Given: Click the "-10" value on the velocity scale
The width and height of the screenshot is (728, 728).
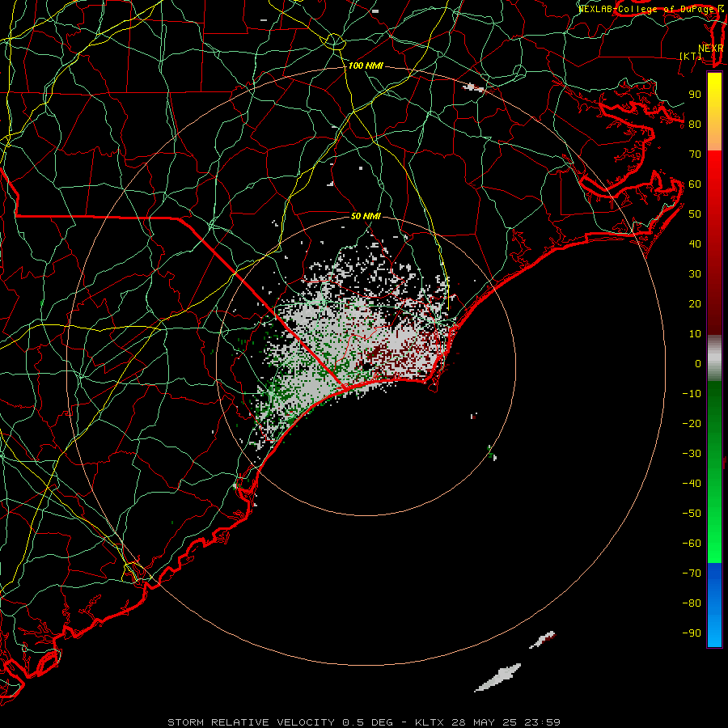Looking at the screenshot, I should pyautogui.click(x=692, y=394).
